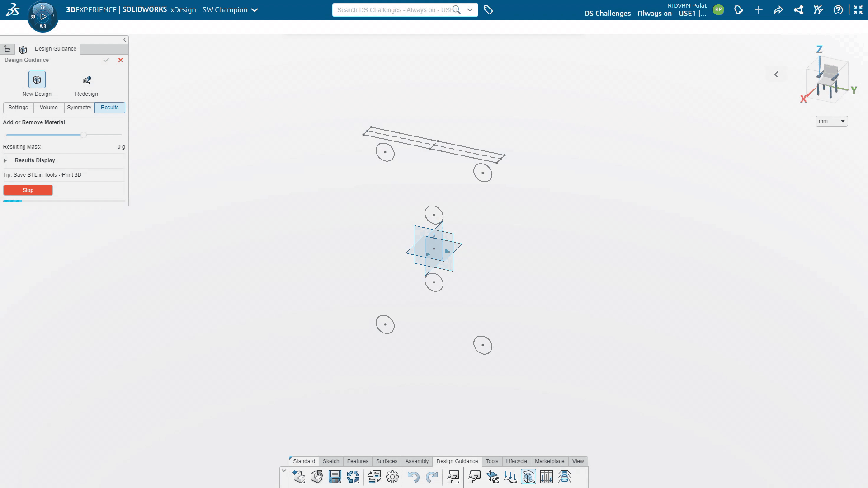The image size is (868, 488).
Task: Click the Save icon in the bottom toolbar
Action: pyautogui.click(x=335, y=477)
